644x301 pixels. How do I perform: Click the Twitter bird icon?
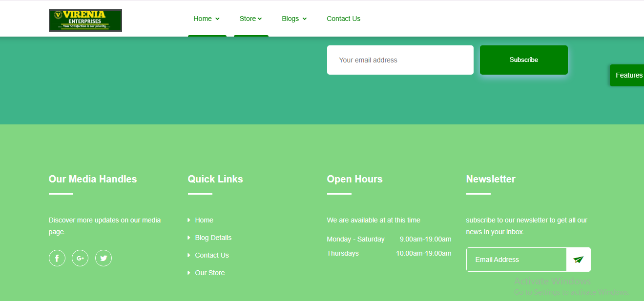tap(104, 258)
